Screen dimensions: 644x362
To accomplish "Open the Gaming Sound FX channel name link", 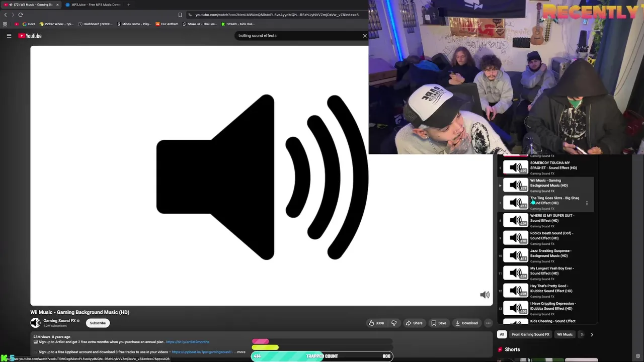I will [59, 321].
